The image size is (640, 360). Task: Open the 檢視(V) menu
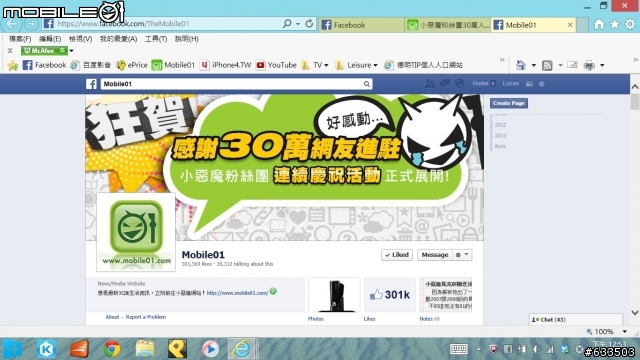(x=80, y=39)
